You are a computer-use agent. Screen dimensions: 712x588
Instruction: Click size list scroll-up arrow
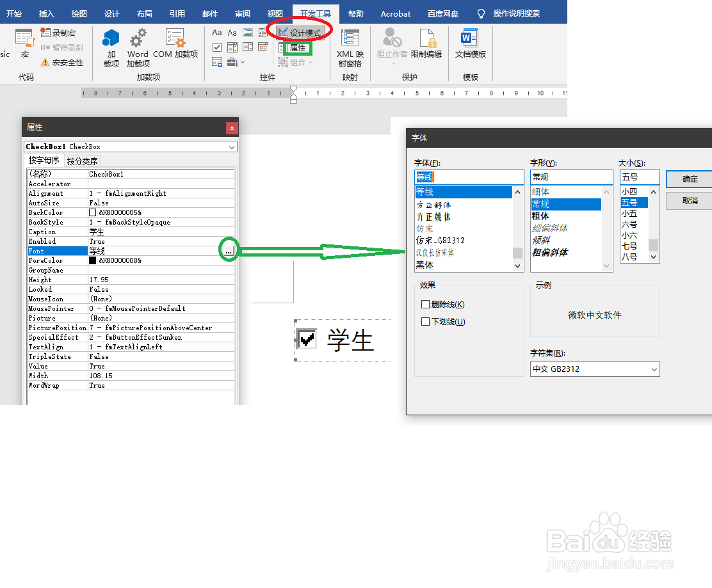coord(654,192)
